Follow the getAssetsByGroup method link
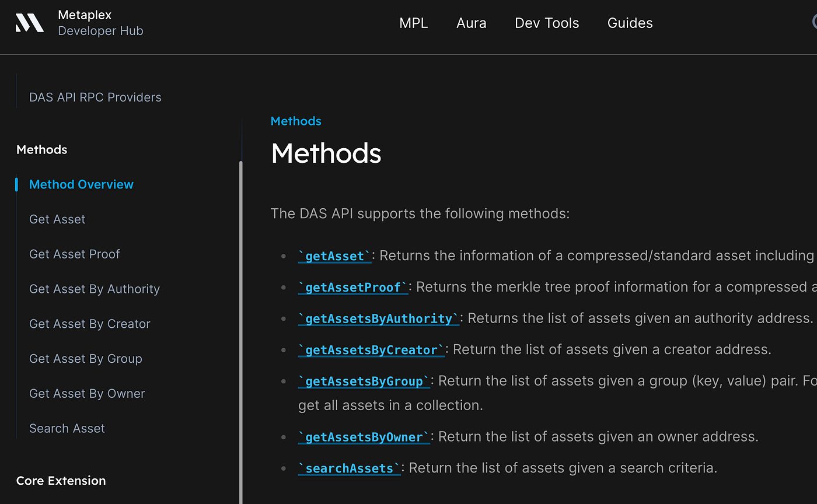The height and width of the screenshot is (504, 817). tap(364, 381)
